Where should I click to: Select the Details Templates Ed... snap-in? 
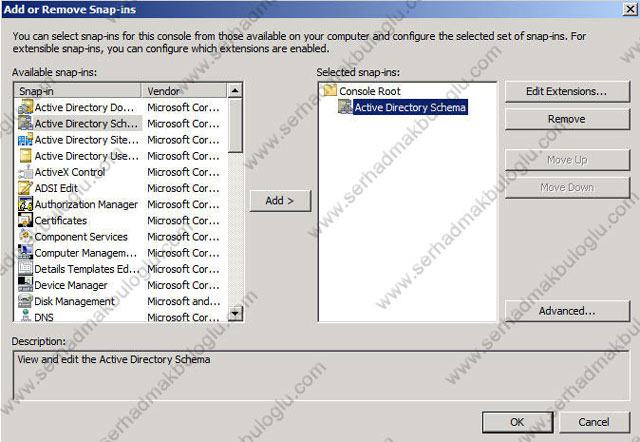pyautogui.click(x=121, y=269)
